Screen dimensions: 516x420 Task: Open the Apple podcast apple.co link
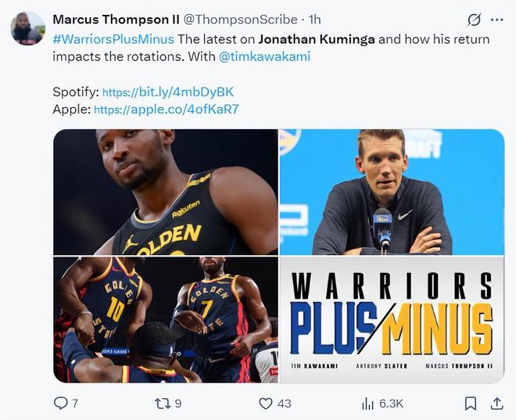[167, 109]
